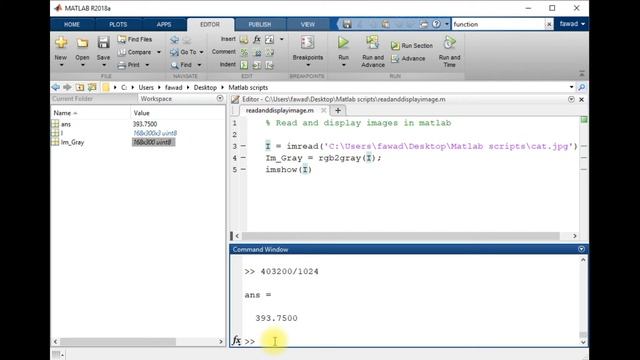
Task: Expand the Compare dropdown arrow
Action: click(159, 52)
